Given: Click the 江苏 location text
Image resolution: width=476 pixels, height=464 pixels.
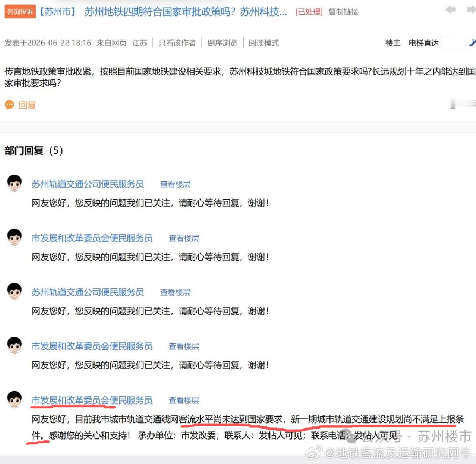Looking at the screenshot, I should [140, 43].
